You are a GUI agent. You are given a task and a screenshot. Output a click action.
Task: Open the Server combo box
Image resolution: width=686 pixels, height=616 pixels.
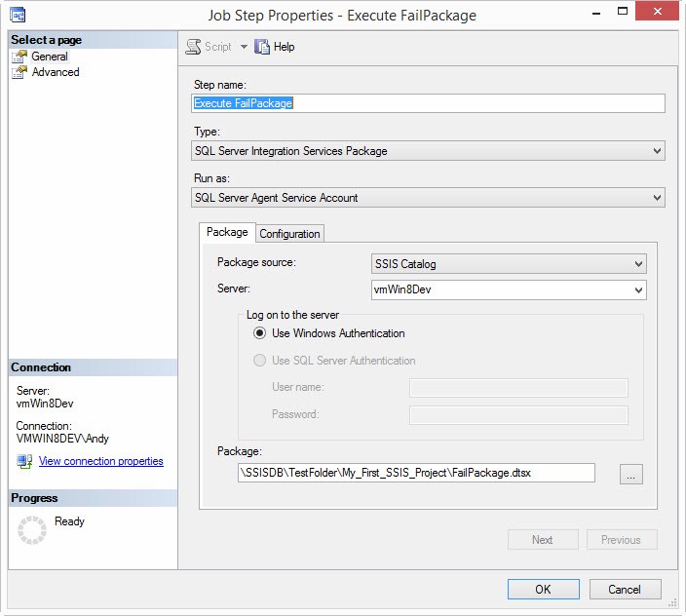point(638,289)
